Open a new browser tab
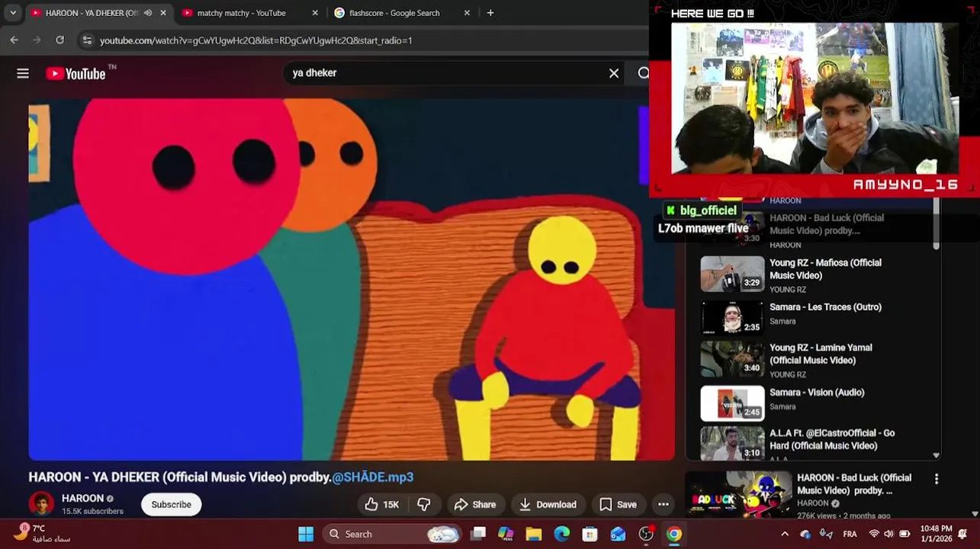980x549 pixels. (490, 13)
